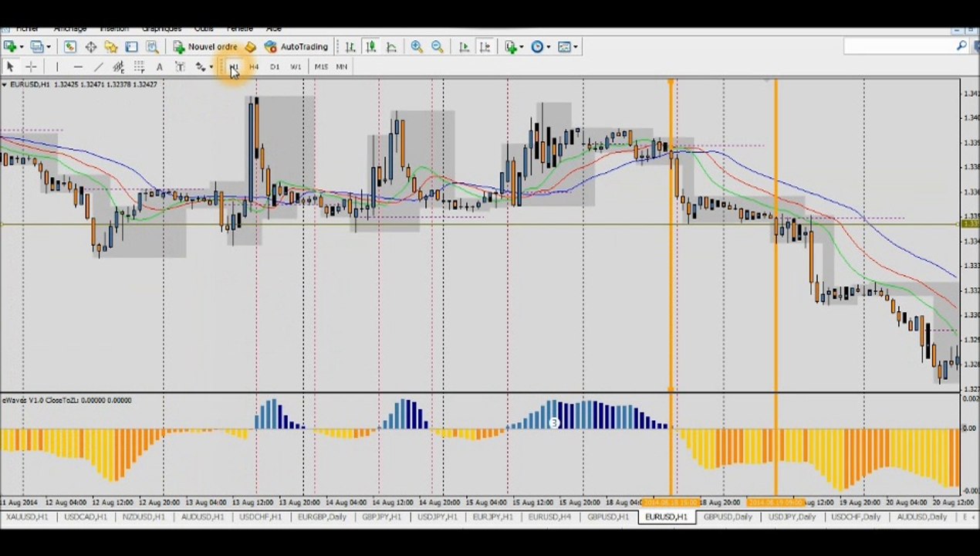The image size is (980, 556).
Task: Open the chart templates icon
Action: 564,47
